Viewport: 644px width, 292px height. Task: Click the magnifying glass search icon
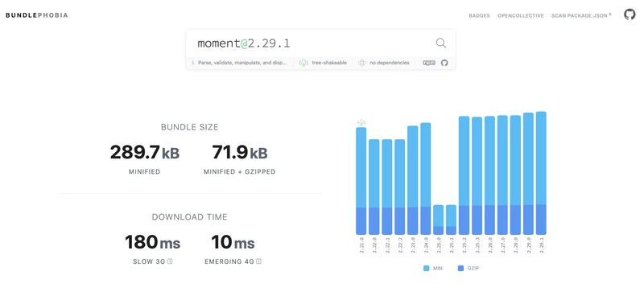[440, 43]
